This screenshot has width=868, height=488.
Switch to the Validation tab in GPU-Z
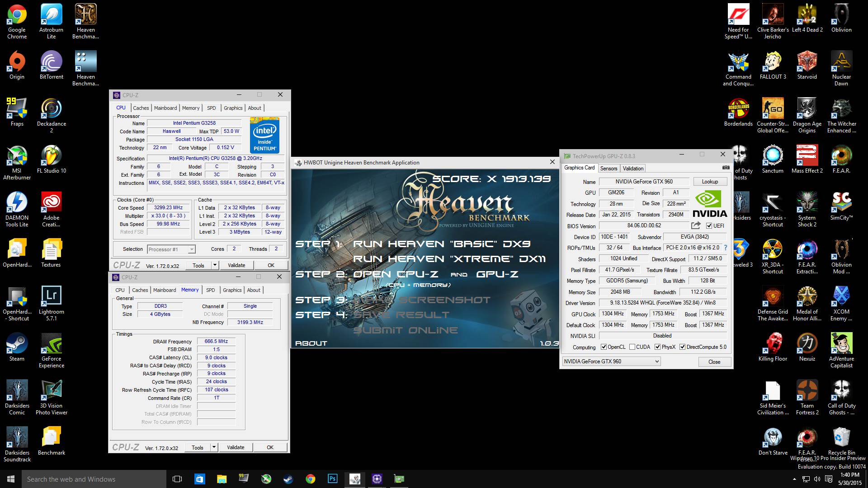633,169
